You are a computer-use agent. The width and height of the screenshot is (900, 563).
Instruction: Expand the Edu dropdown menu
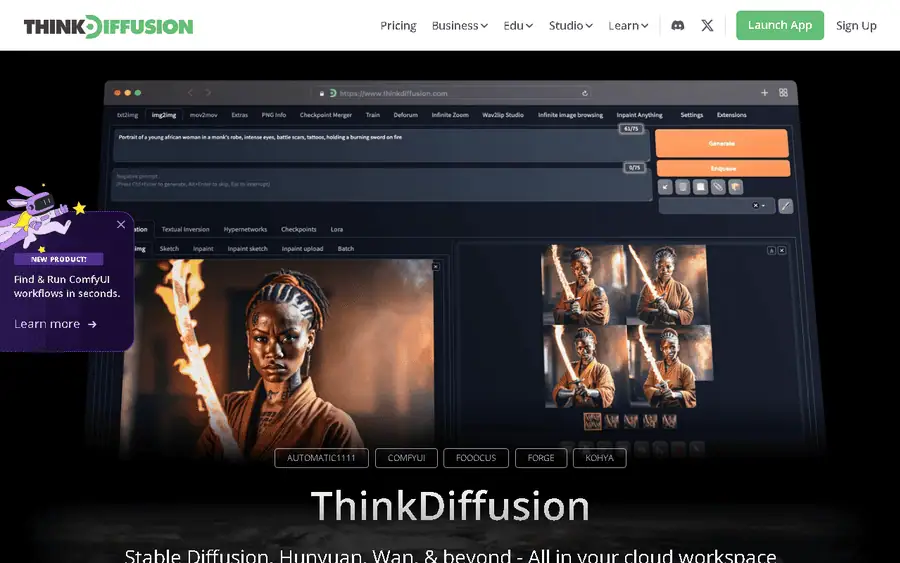coord(518,25)
